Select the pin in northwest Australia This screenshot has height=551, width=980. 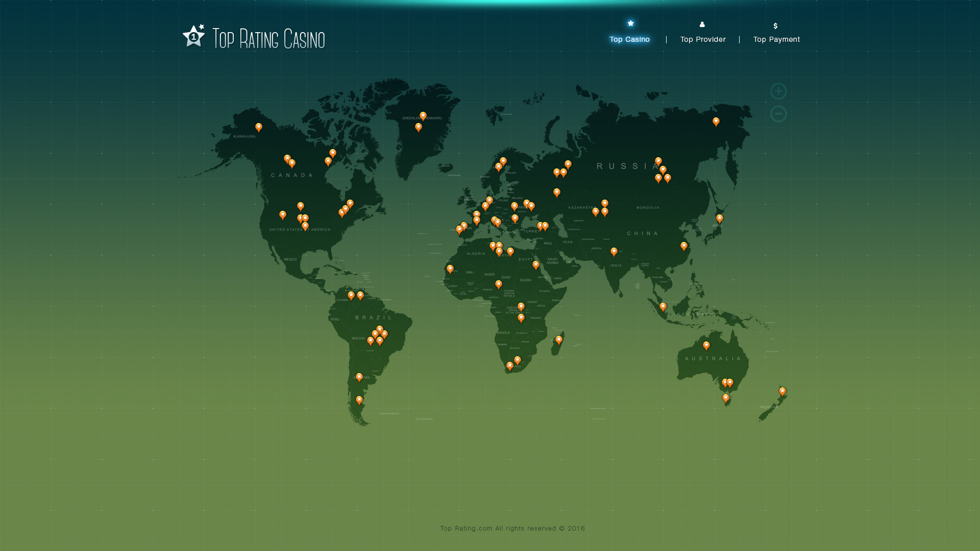tap(706, 345)
